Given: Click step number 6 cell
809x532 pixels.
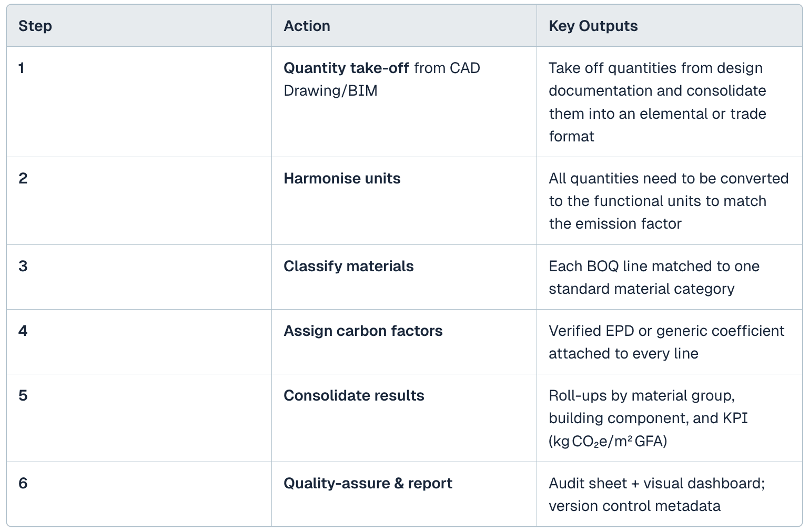Looking at the screenshot, I should click(x=23, y=483).
